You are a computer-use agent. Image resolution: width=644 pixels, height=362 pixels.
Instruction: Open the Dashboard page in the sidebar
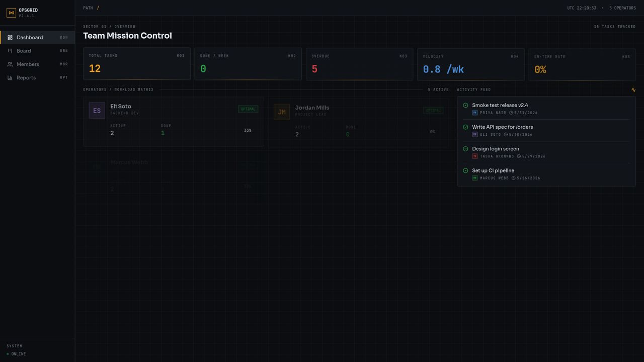click(38, 37)
